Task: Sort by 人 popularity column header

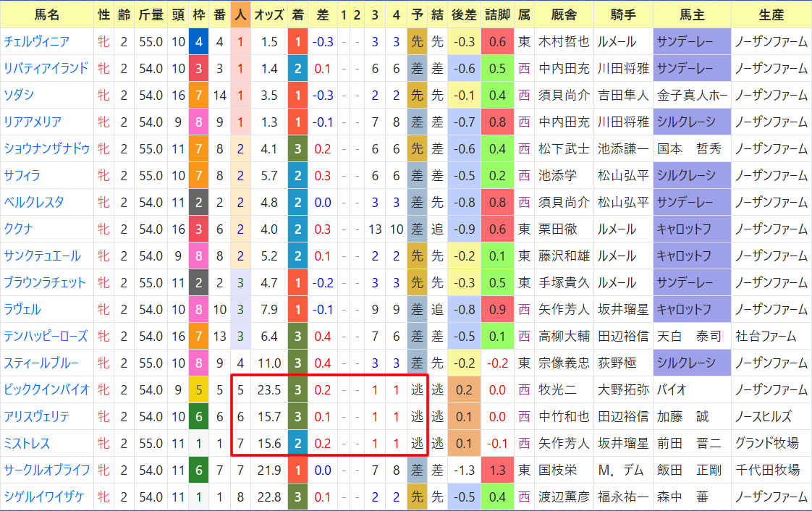Action: 240,14
